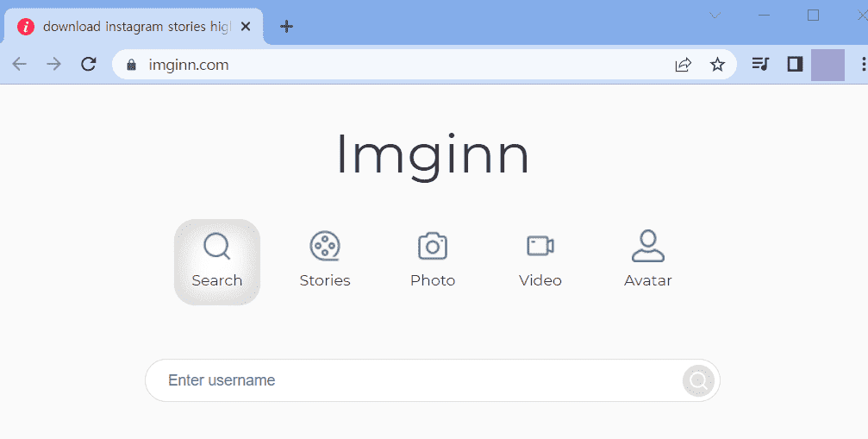Open the browser profile avatar
This screenshot has width=868, height=439.
[827, 65]
